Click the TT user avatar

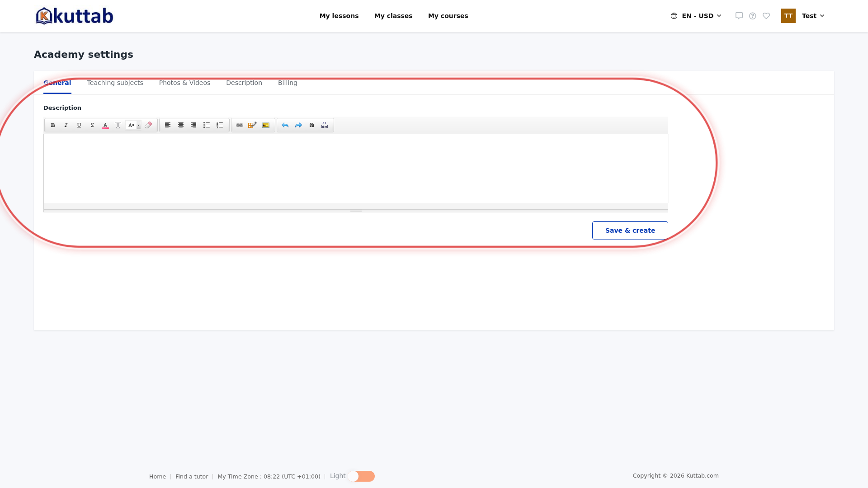pos(788,16)
